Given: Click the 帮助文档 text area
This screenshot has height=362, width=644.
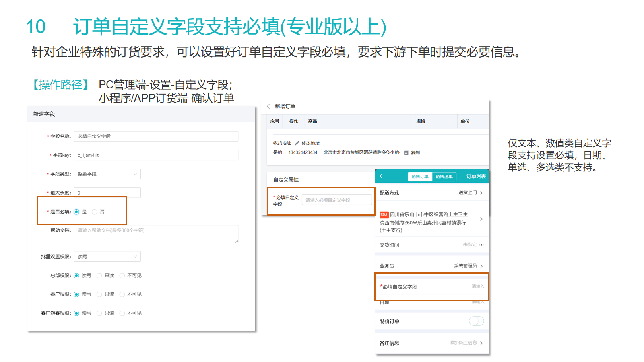Looking at the screenshot, I should (x=156, y=234).
